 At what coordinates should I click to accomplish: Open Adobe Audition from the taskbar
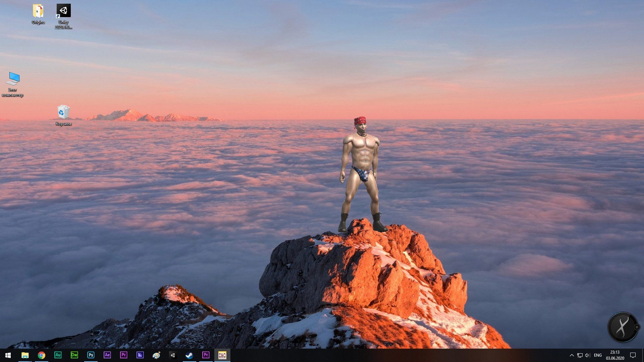(x=58, y=355)
